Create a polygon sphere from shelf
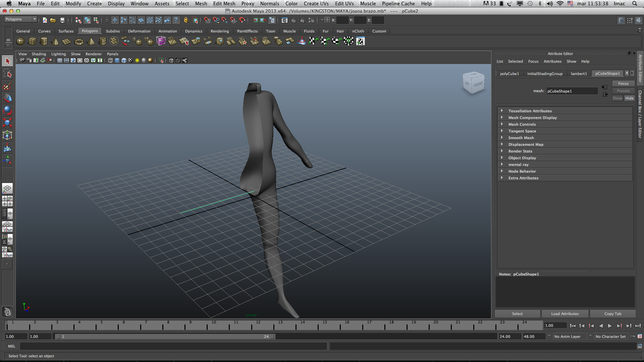This screenshot has width=644, height=362. tap(20, 41)
